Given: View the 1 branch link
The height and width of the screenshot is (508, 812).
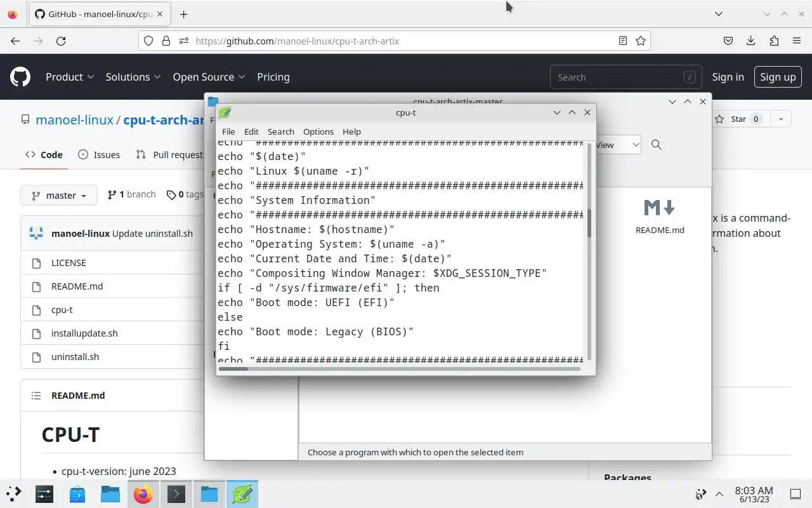Looking at the screenshot, I should pyautogui.click(x=132, y=194).
